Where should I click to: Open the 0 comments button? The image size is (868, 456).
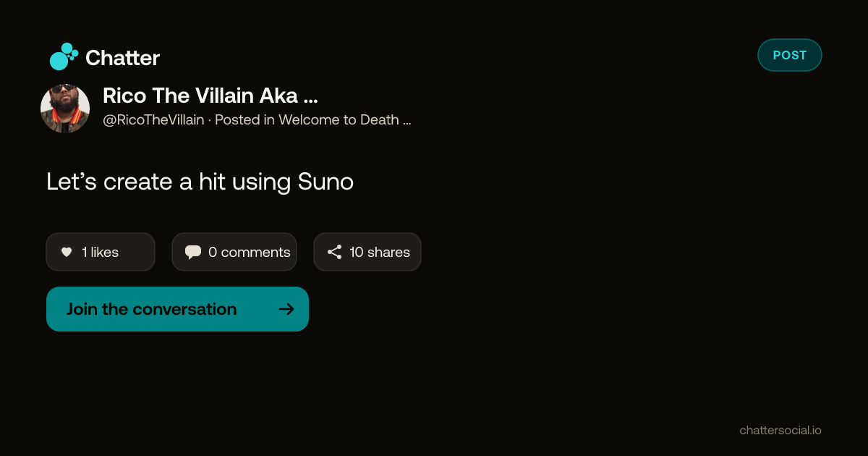tap(234, 252)
